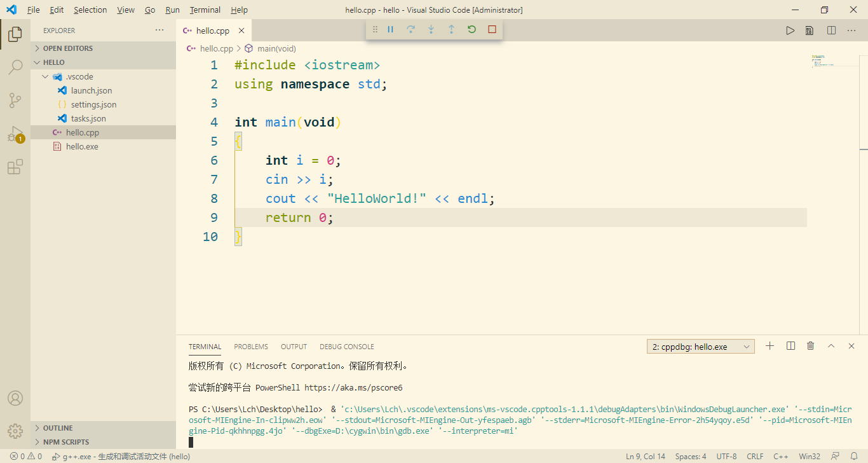The width and height of the screenshot is (868, 463).
Task: Open the Extensions view
Action: 15,167
